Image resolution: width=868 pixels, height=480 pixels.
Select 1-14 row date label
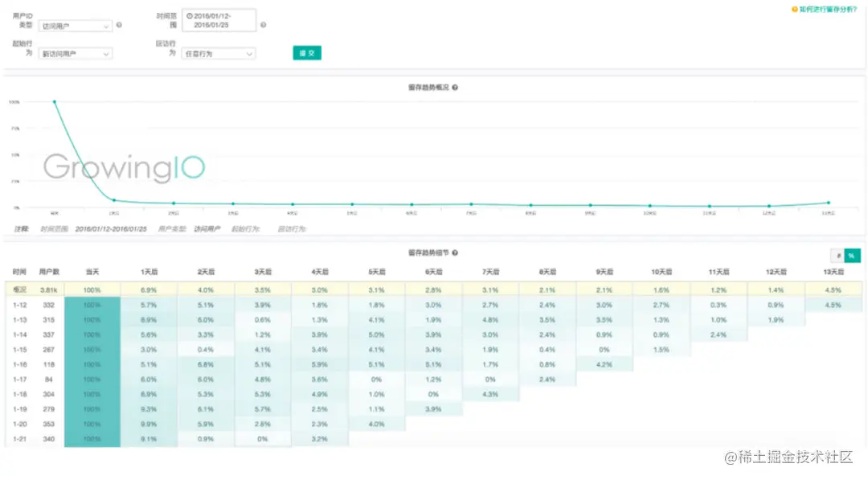coord(20,335)
